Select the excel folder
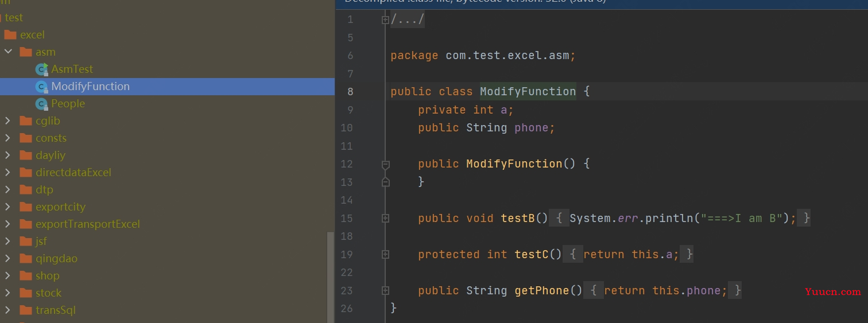 coord(32,34)
